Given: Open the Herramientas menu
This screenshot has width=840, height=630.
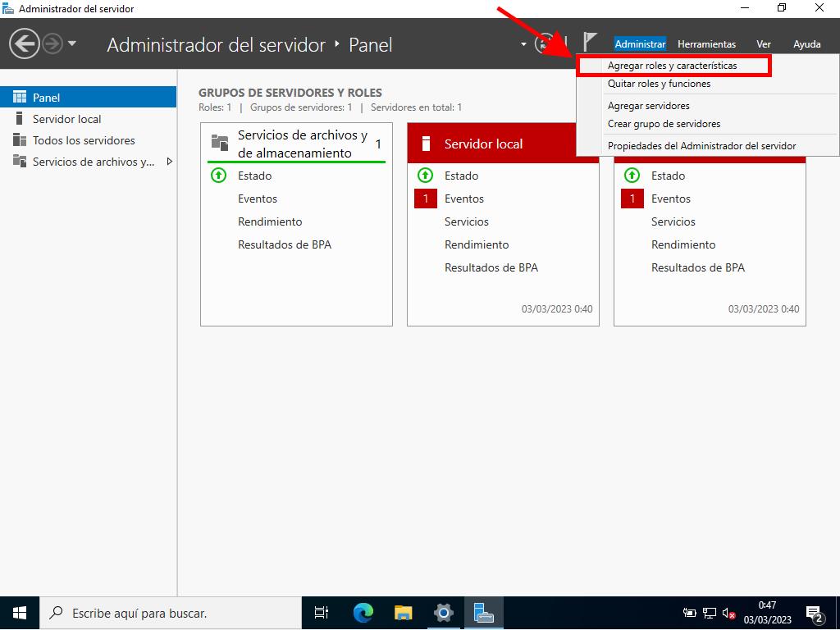Looking at the screenshot, I should pyautogui.click(x=706, y=44).
